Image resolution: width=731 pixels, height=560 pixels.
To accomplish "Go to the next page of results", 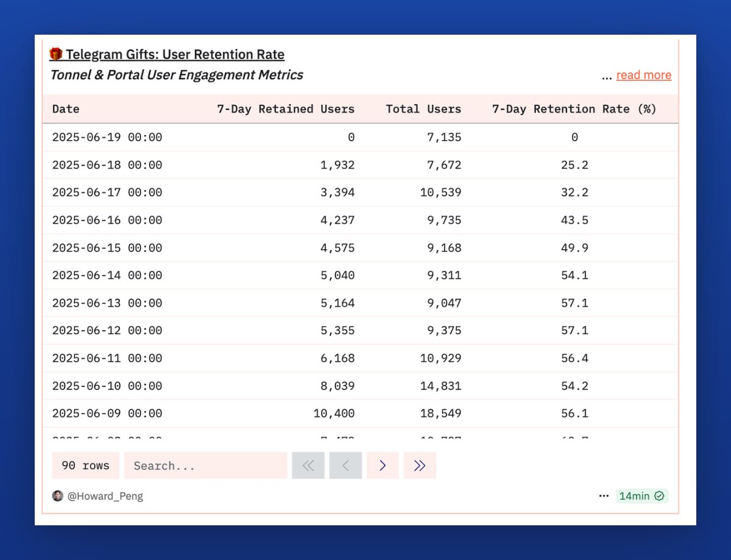I will click(383, 466).
